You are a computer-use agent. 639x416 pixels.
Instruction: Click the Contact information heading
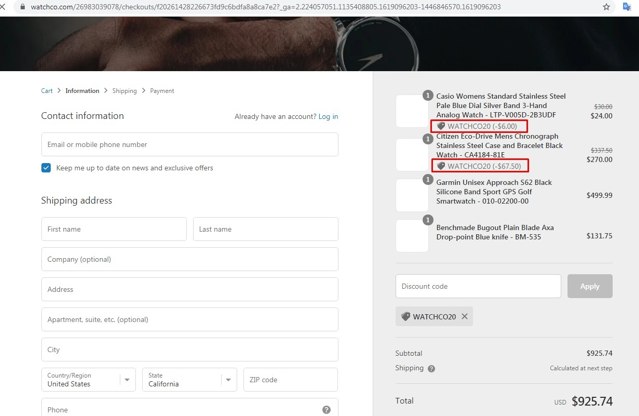pyautogui.click(x=82, y=116)
